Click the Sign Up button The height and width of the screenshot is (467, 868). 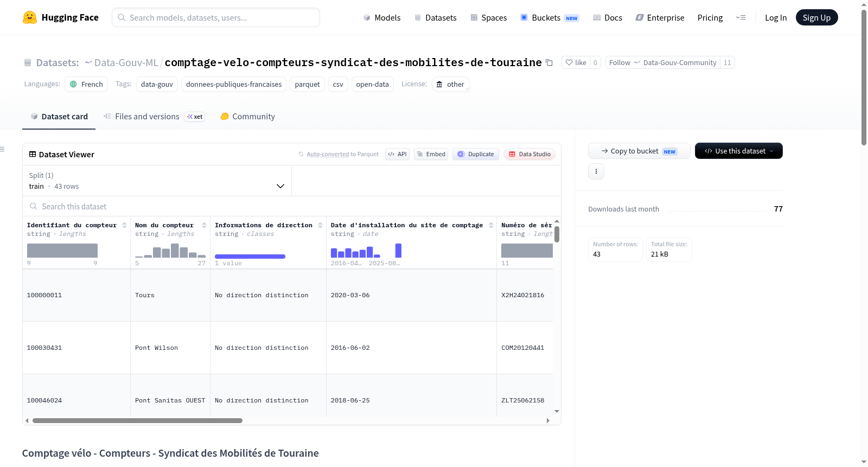[816, 17]
